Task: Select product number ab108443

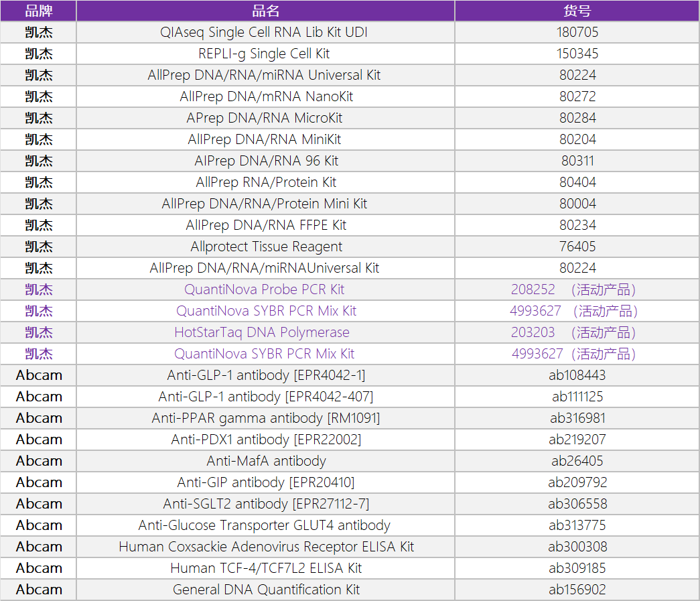Action: (x=577, y=375)
